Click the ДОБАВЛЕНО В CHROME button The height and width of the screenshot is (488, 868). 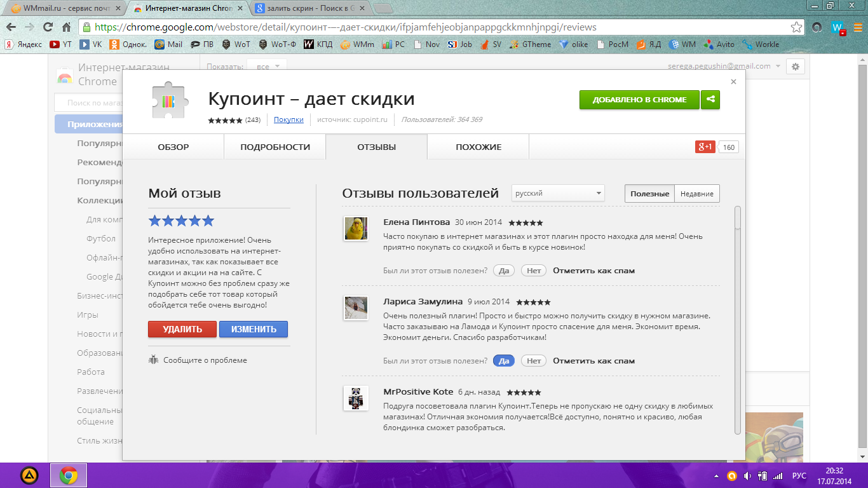(x=639, y=100)
